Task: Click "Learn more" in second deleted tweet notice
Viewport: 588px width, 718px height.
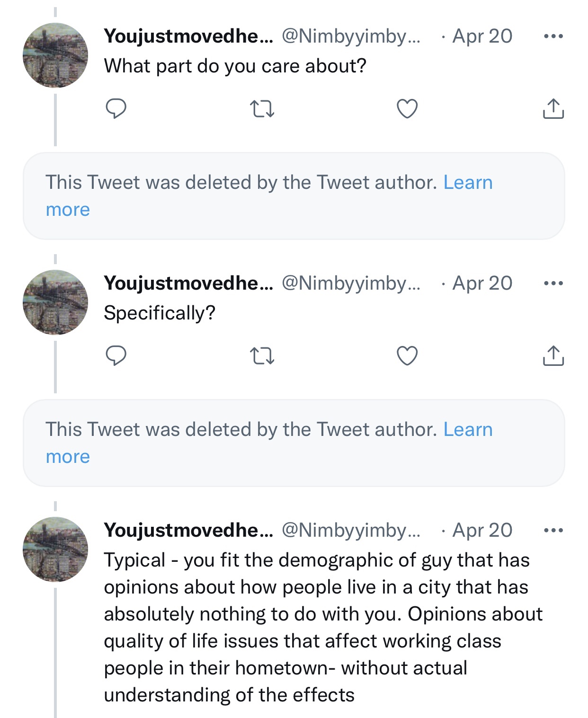Action: tap(468, 430)
